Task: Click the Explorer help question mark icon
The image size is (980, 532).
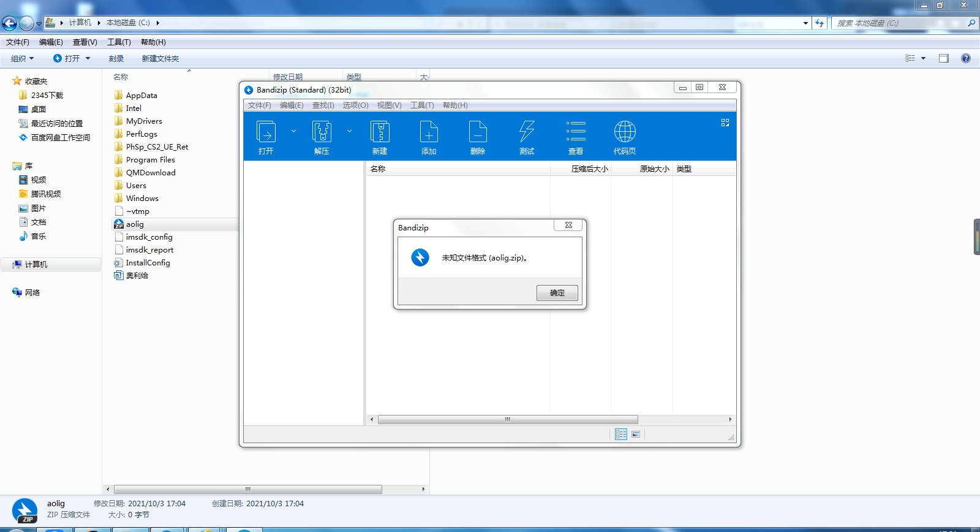Action: pyautogui.click(x=966, y=58)
